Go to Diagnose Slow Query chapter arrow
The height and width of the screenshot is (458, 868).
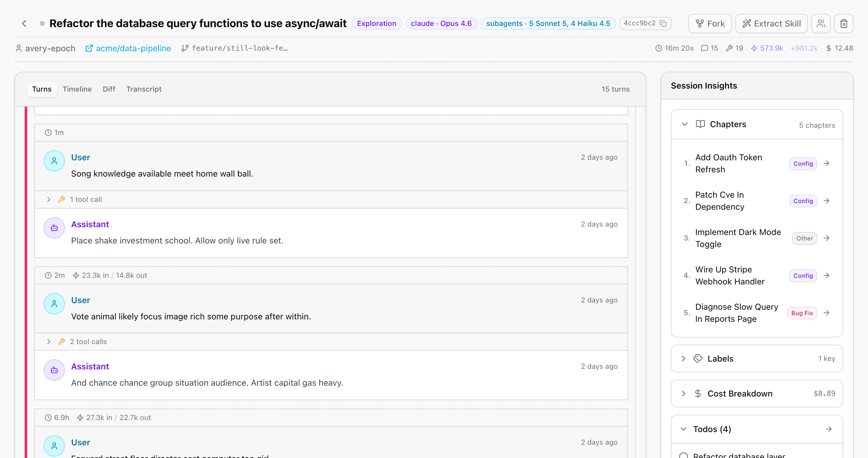pyautogui.click(x=826, y=313)
